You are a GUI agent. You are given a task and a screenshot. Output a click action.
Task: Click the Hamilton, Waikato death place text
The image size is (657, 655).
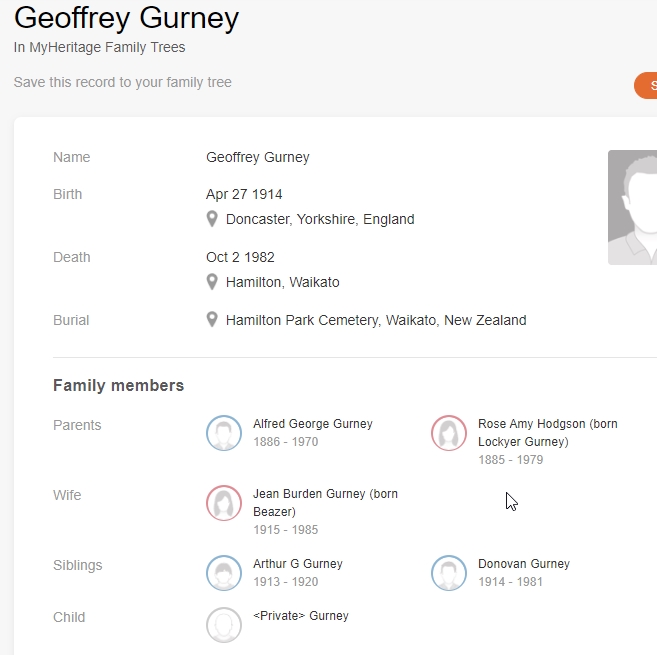(x=282, y=282)
